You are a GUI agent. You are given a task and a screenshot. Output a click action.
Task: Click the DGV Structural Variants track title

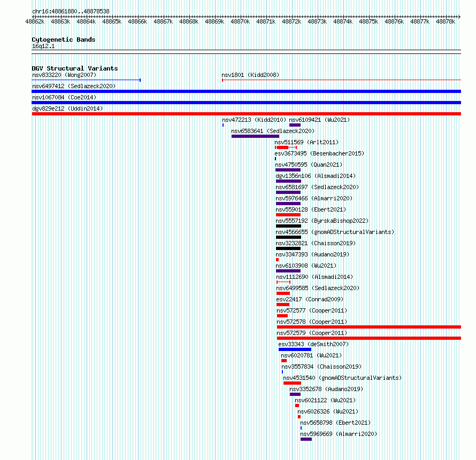pos(75,68)
